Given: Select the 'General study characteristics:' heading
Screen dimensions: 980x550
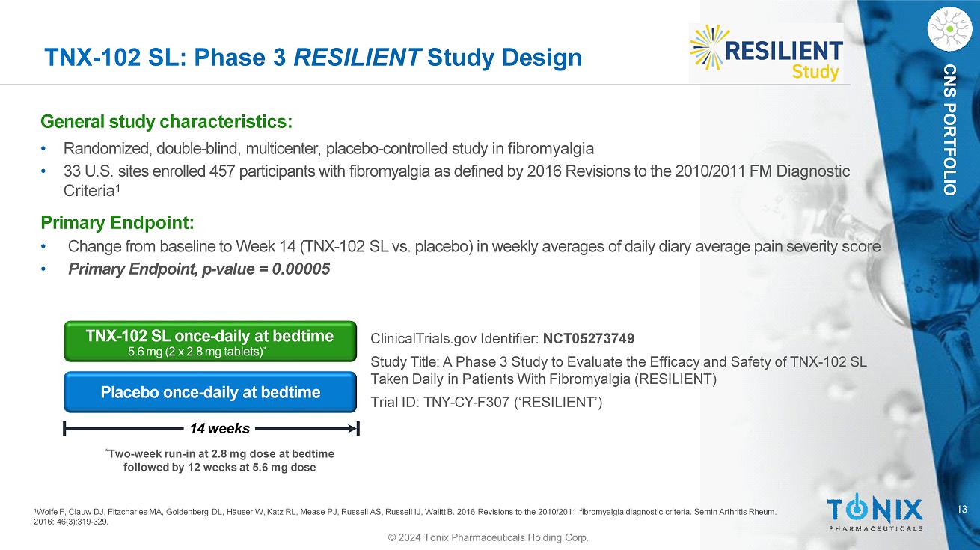Looking at the screenshot, I should [x=166, y=120].
